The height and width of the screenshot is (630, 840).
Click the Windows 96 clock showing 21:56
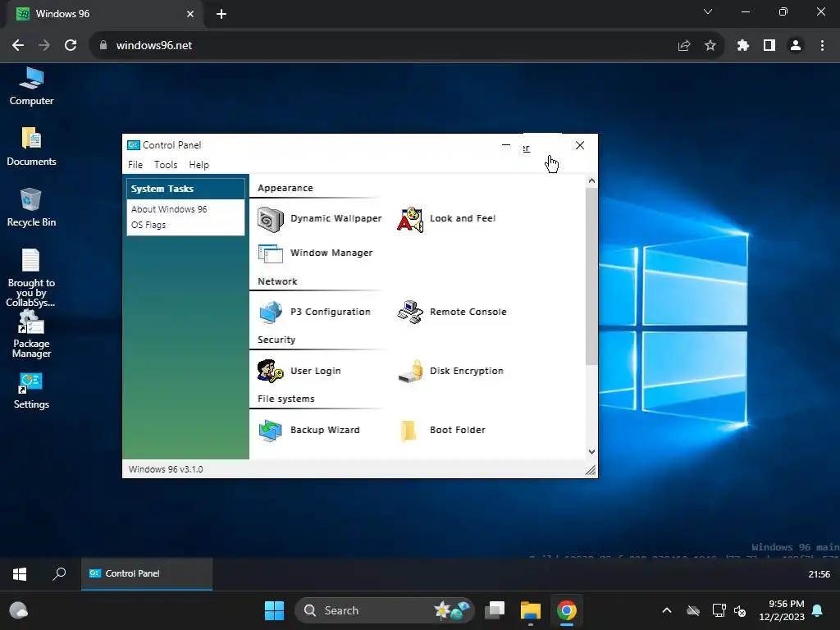[x=819, y=574]
